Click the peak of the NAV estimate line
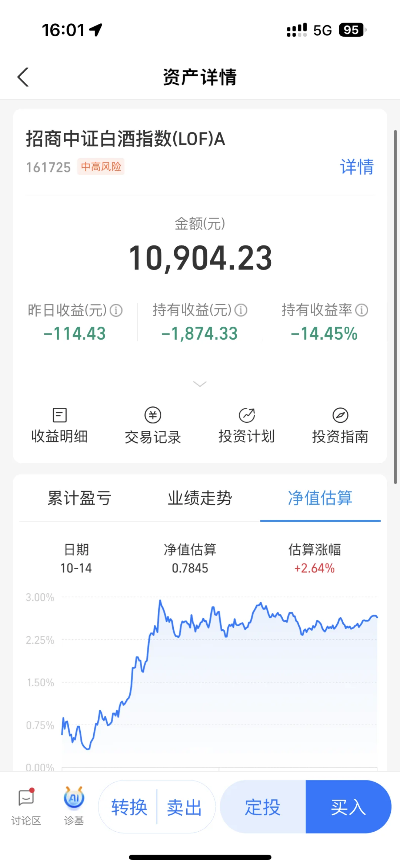This screenshot has width=400, height=868. [x=160, y=601]
